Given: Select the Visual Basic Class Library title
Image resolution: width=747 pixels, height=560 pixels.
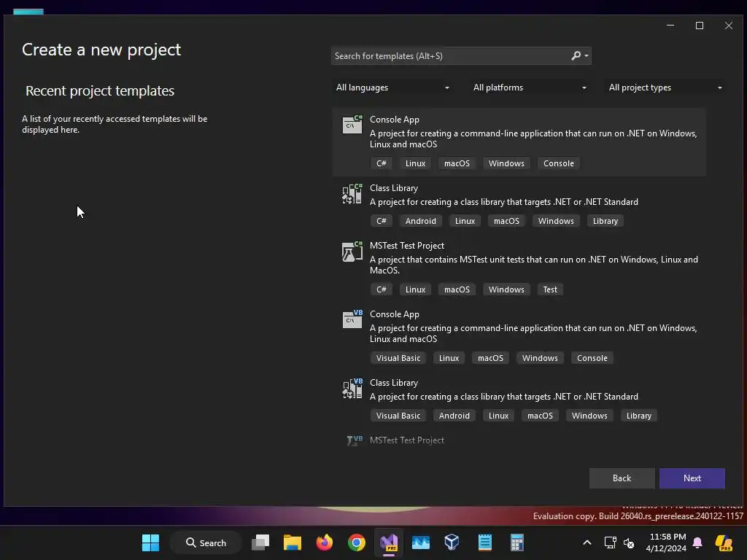Looking at the screenshot, I should (x=394, y=383).
